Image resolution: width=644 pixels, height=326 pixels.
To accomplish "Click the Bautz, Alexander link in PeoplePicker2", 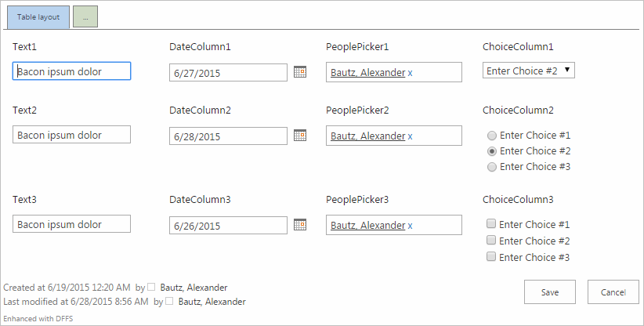I will click(367, 136).
